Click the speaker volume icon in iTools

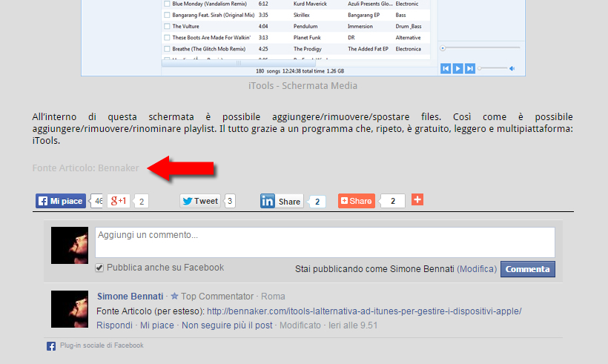pyautogui.click(x=512, y=69)
